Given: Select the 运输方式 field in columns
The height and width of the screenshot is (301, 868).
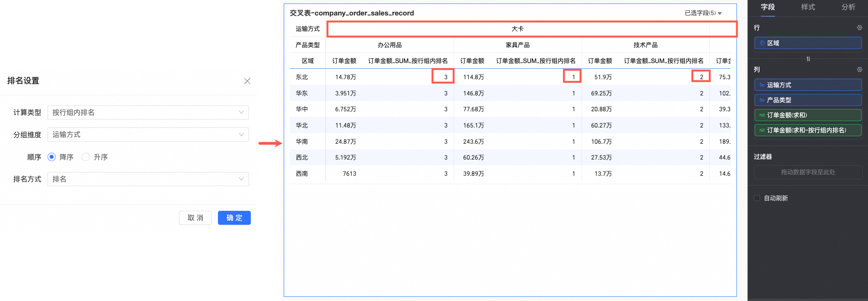Looking at the screenshot, I should 808,85.
